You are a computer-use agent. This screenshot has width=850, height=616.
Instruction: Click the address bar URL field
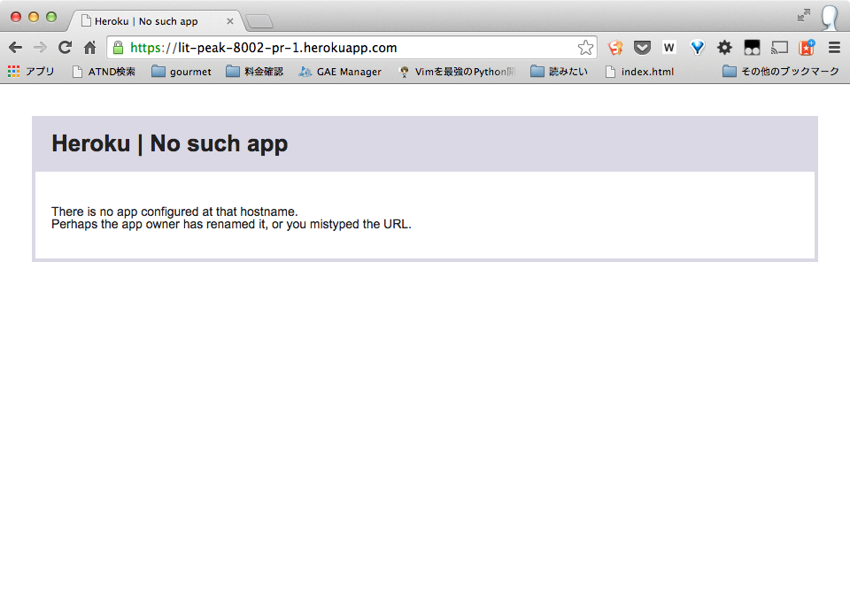click(352, 48)
